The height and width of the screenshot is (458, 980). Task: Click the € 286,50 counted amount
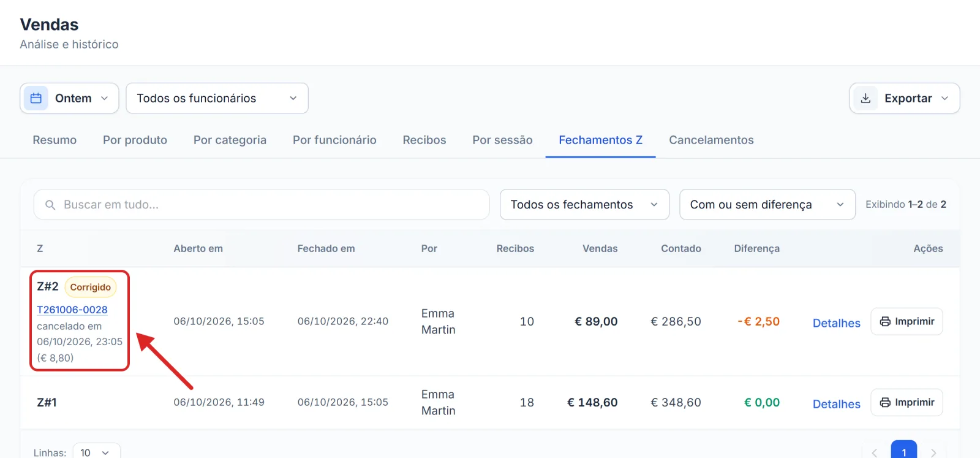tap(676, 321)
